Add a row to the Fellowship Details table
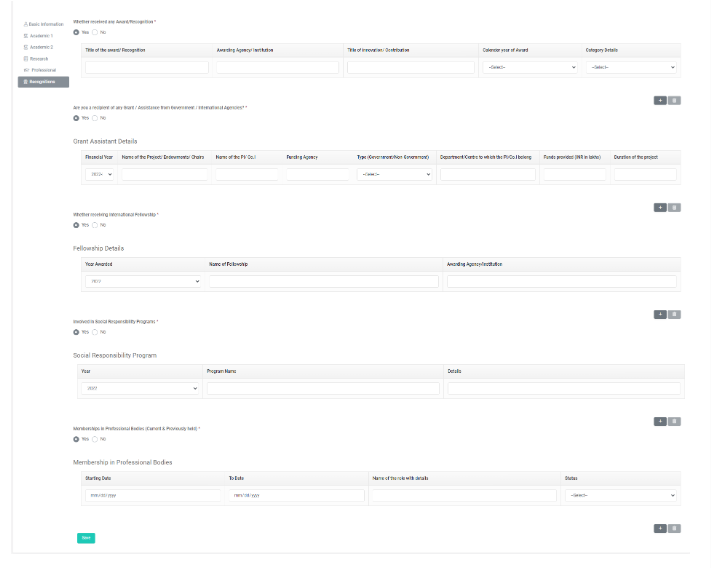The height and width of the screenshot is (568, 711). click(660, 315)
